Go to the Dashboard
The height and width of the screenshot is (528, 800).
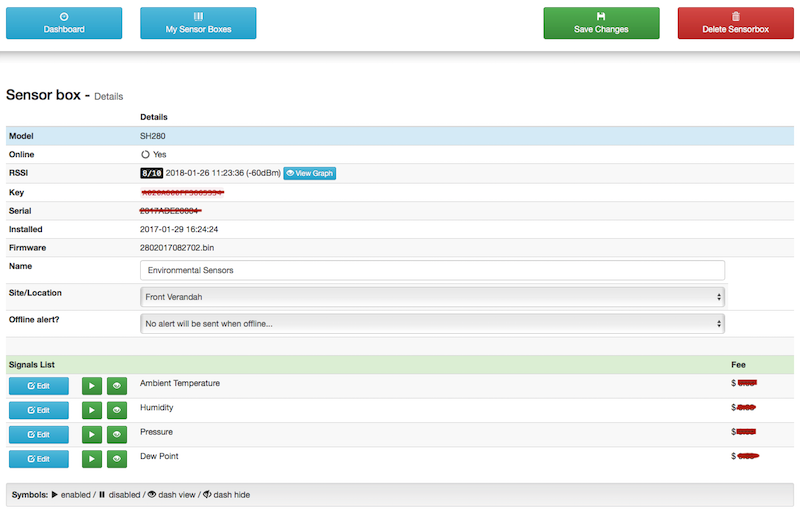tap(64, 23)
